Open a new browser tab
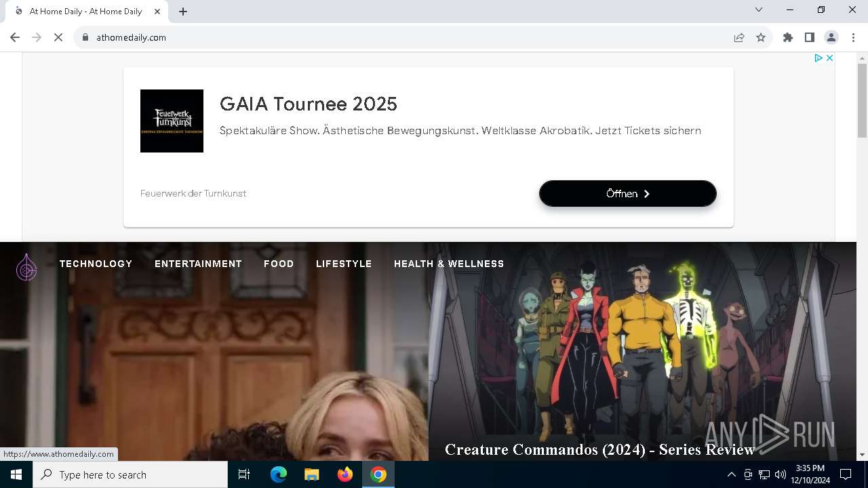The height and width of the screenshot is (488, 868). (183, 11)
